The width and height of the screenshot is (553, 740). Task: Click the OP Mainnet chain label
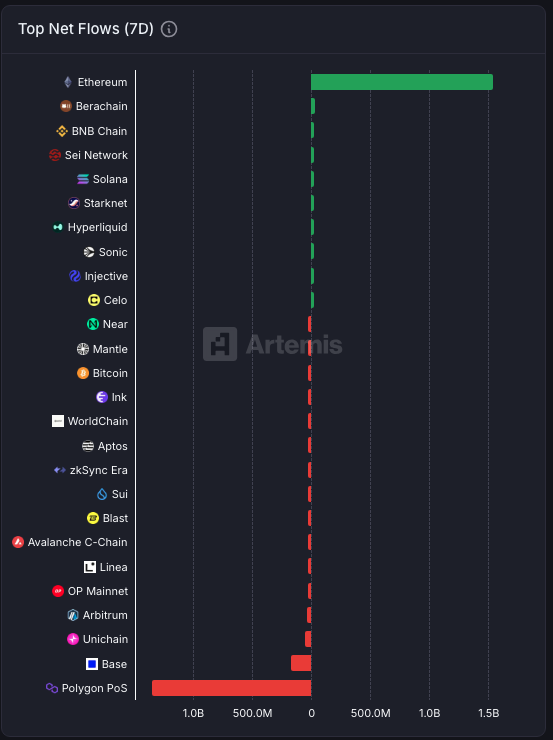click(x=98, y=591)
